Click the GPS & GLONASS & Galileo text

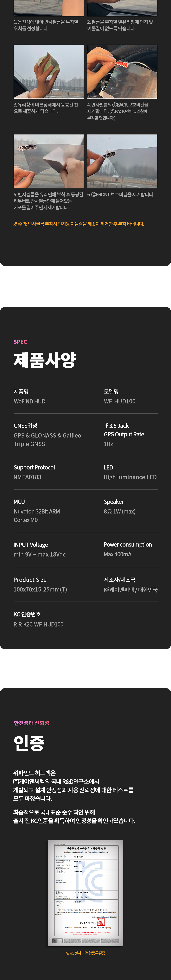pos(47,435)
